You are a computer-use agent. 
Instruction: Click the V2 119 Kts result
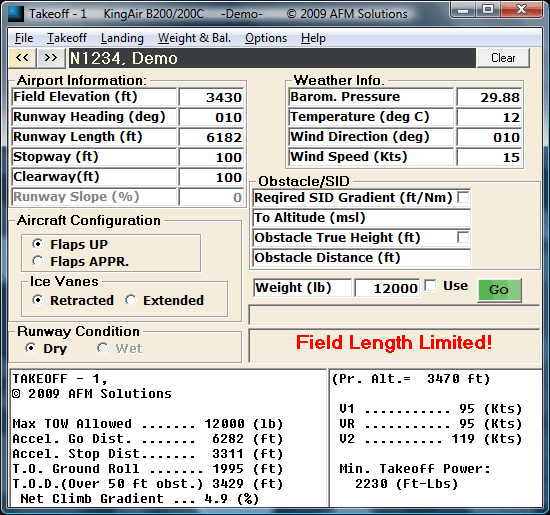(431, 439)
